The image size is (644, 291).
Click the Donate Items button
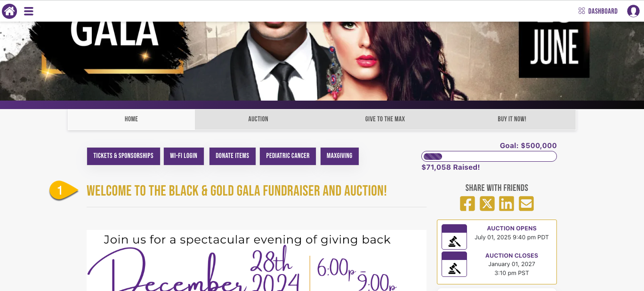tap(233, 156)
